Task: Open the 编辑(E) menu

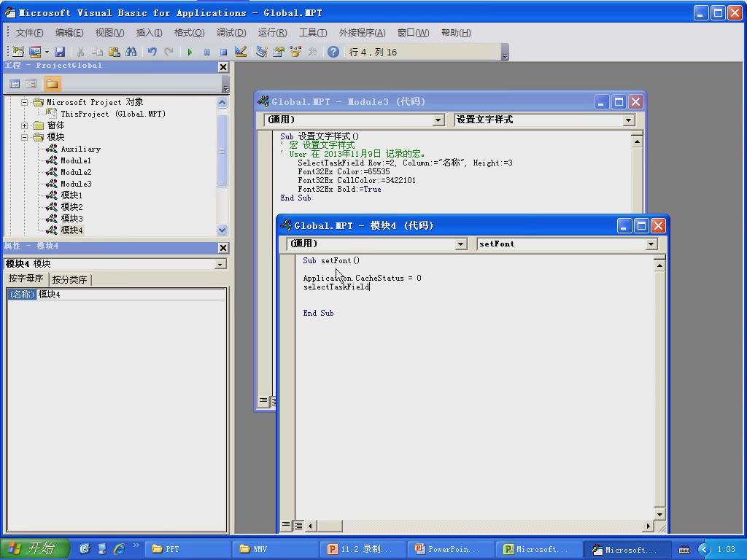Action: tap(69, 32)
